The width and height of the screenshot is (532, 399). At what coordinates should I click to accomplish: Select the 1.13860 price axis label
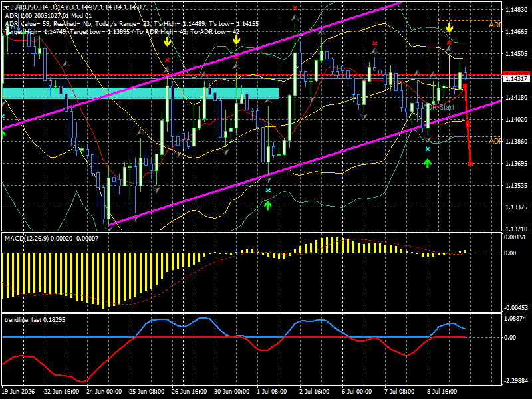(517, 141)
